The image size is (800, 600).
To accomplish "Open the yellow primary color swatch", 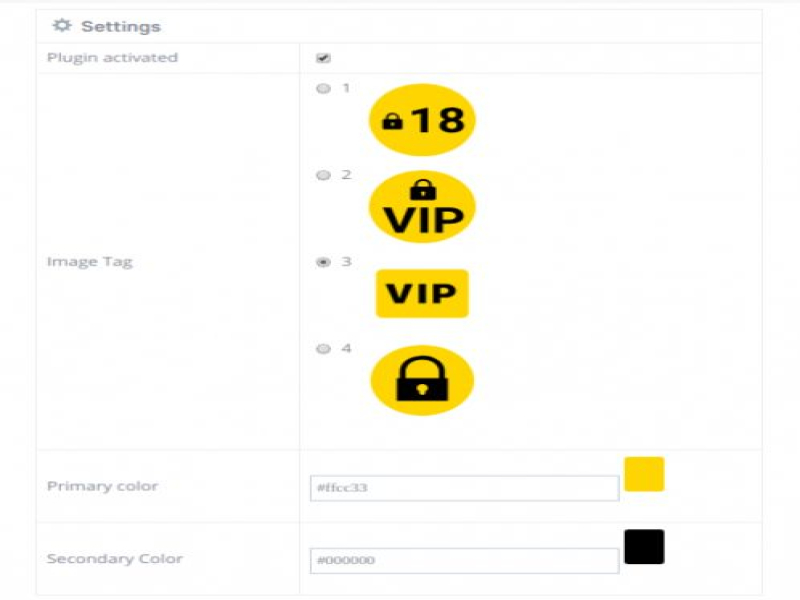I will (644, 474).
